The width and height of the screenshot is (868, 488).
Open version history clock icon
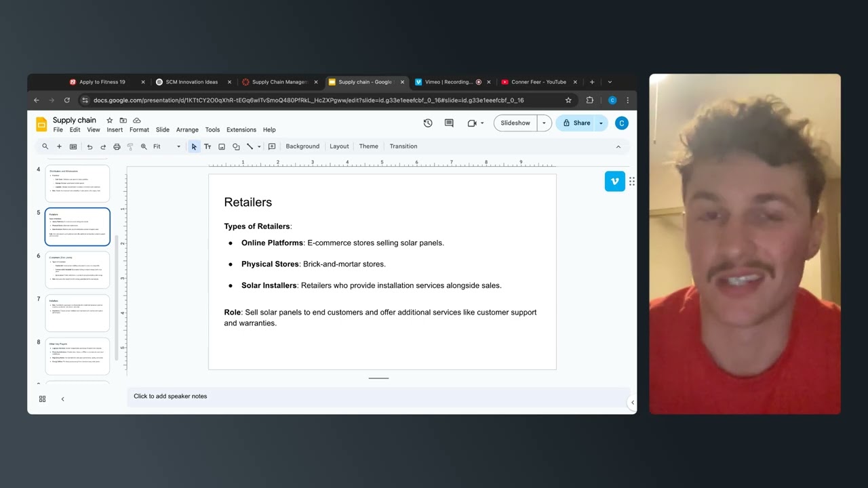tap(428, 123)
